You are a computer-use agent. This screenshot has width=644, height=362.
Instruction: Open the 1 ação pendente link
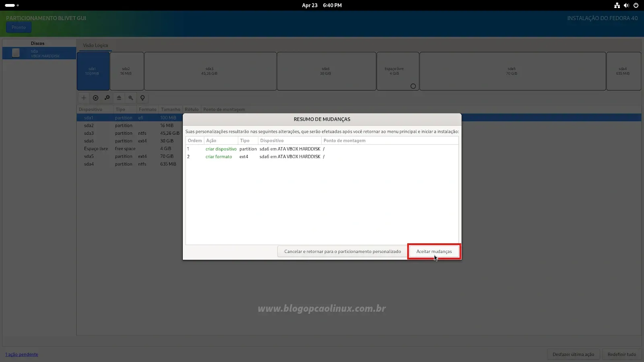[22, 354]
